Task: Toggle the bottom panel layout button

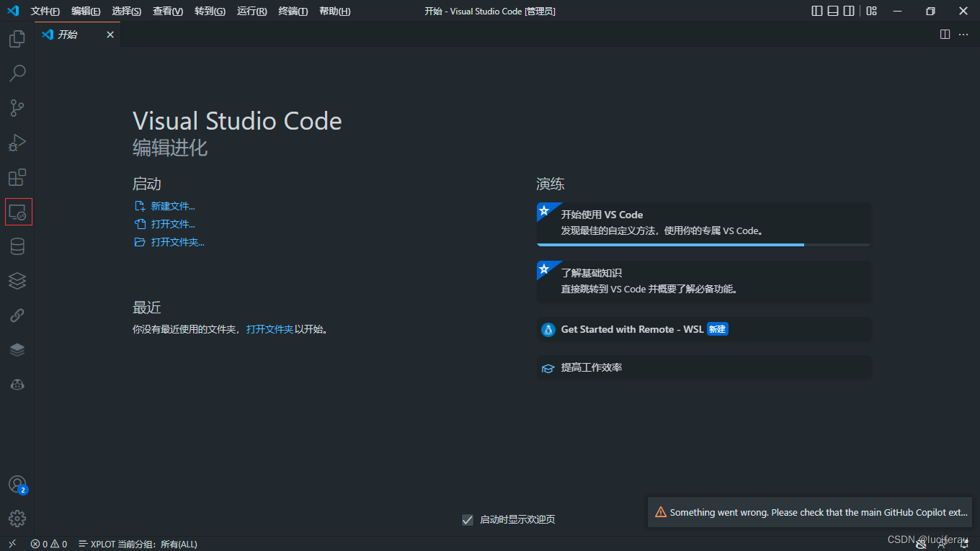Action: pos(833,11)
